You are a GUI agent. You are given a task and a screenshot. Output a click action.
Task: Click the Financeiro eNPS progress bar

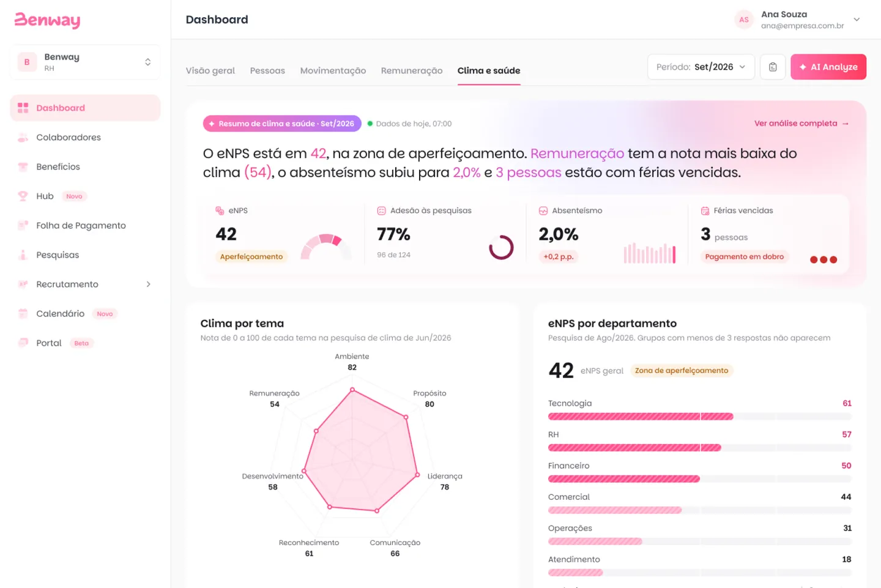pos(699,479)
